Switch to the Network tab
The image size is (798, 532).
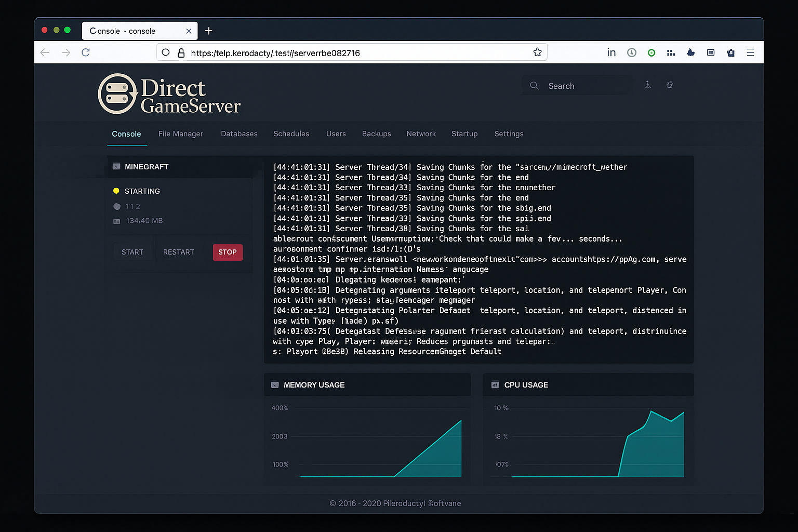(421, 134)
